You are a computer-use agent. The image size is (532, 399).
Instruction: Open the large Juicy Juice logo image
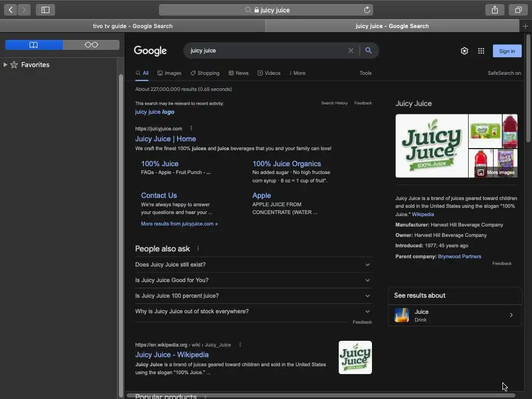coord(432,146)
